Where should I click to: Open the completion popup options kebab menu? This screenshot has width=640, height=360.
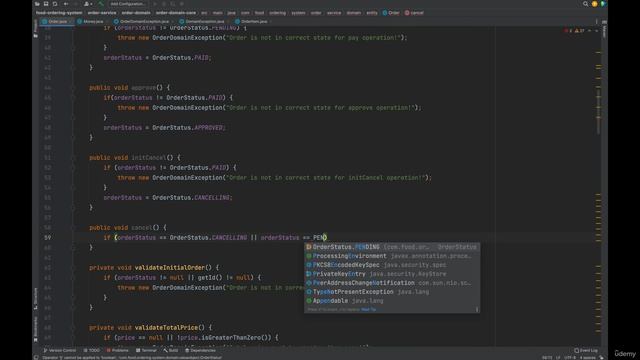pos(476,309)
